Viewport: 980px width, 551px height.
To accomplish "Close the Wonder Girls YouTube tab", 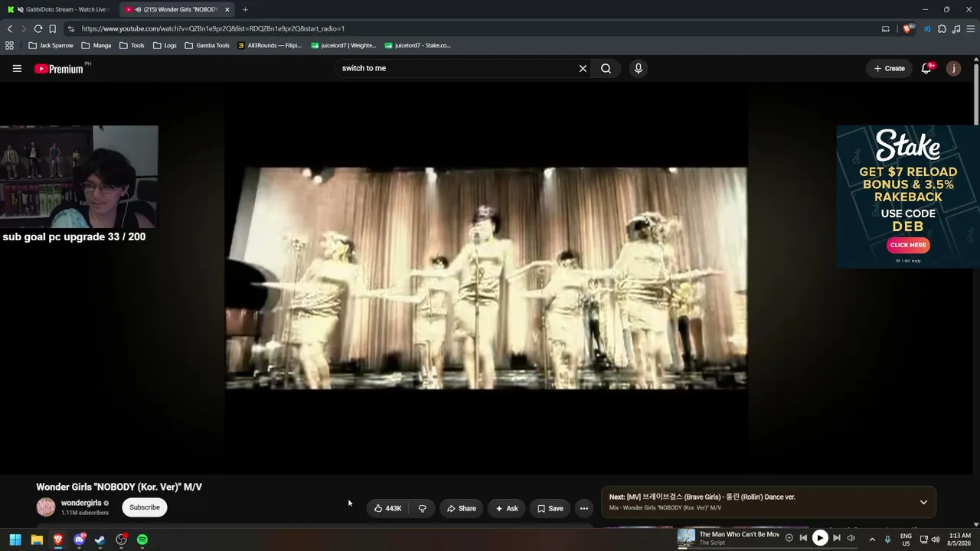I will 227,9.
